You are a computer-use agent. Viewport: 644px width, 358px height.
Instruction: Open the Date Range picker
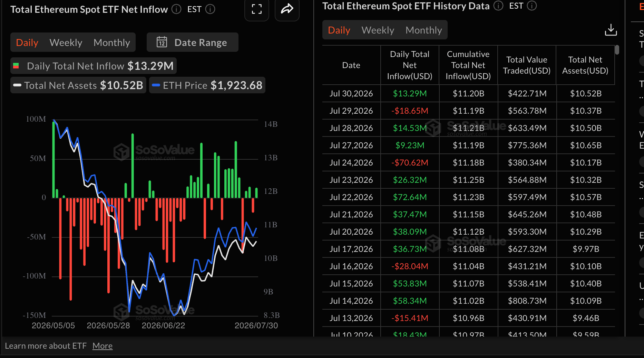193,42
